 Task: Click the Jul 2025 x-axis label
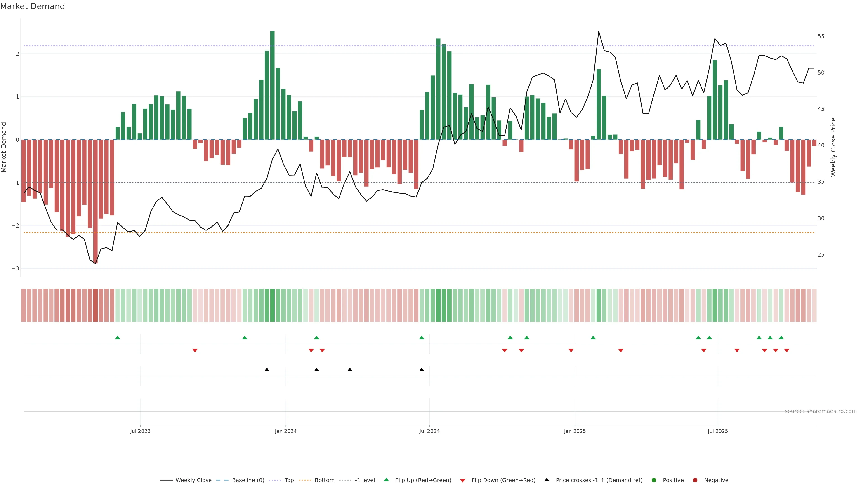pyautogui.click(x=718, y=431)
